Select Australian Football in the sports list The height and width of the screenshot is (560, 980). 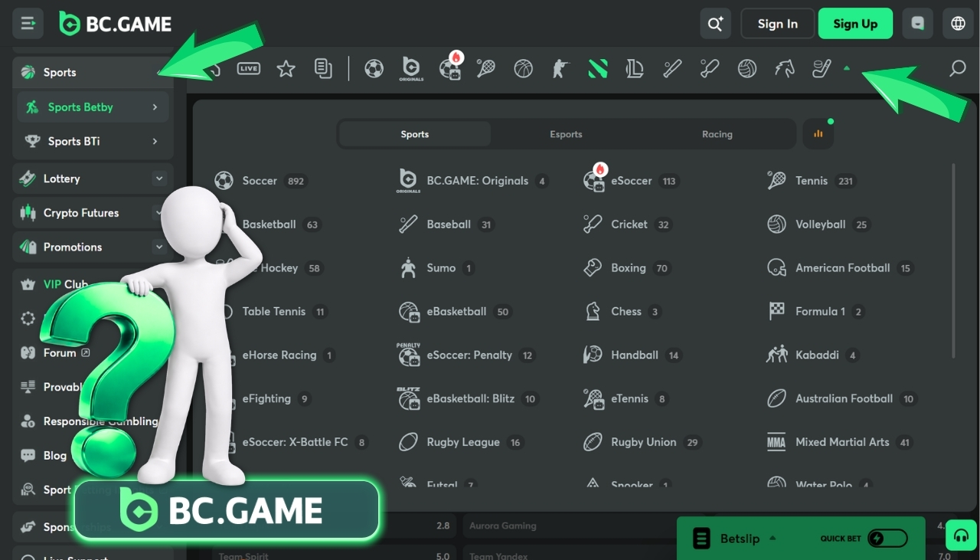point(841,398)
